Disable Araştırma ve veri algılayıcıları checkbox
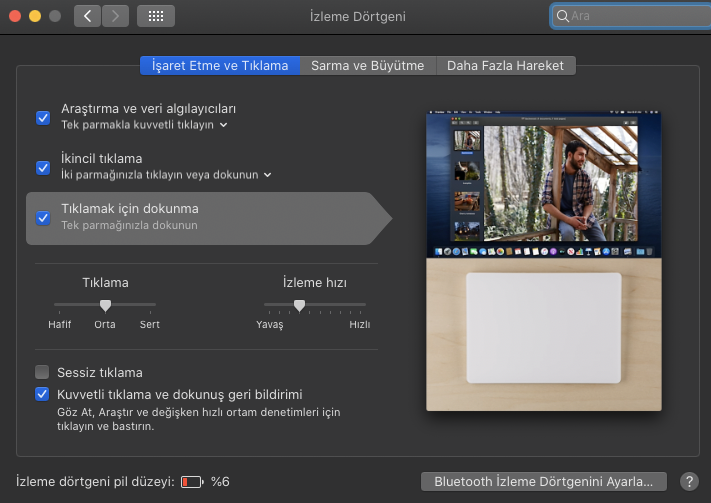Viewport: 711px width, 503px height. coord(43,117)
